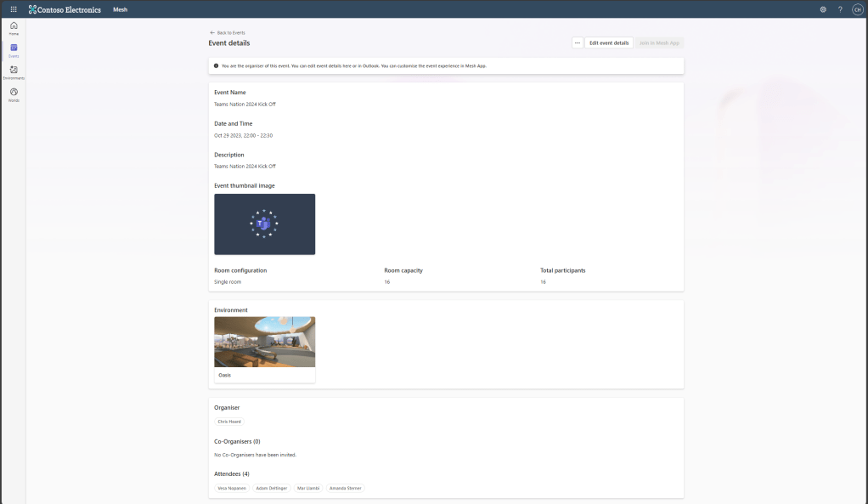
Task: Open the settings gear icon
Action: [x=823, y=9]
